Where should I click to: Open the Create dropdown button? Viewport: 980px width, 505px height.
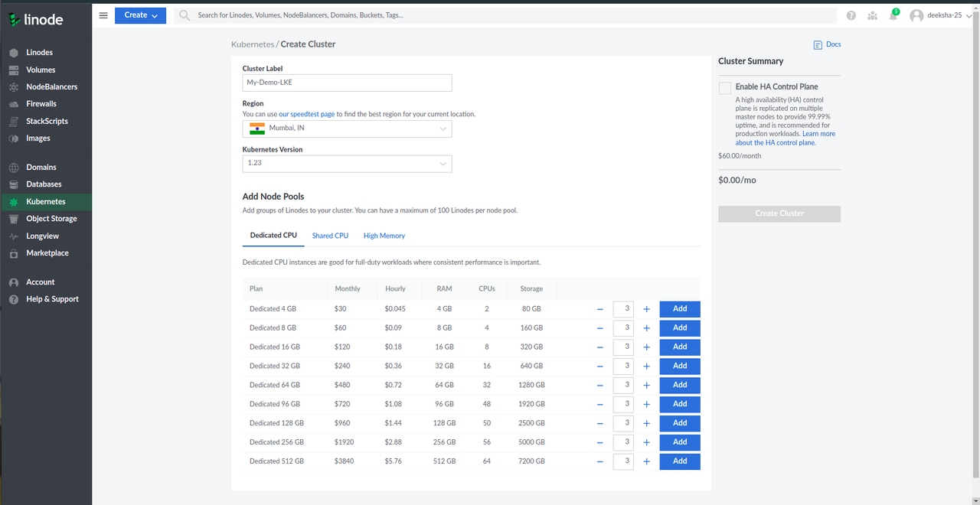coord(140,15)
